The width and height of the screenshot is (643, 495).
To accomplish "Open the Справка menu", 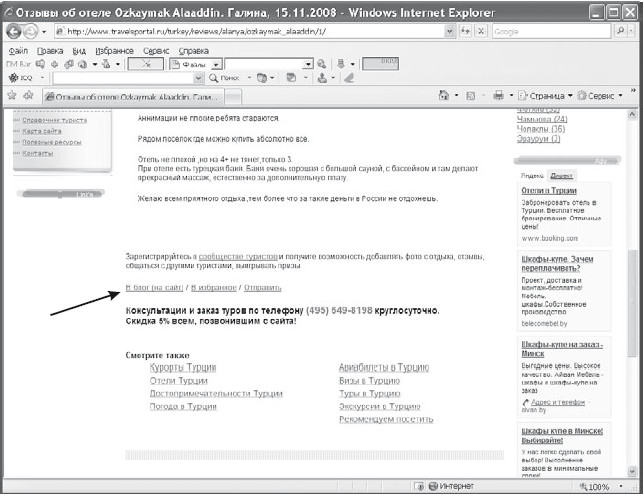I will (x=194, y=50).
